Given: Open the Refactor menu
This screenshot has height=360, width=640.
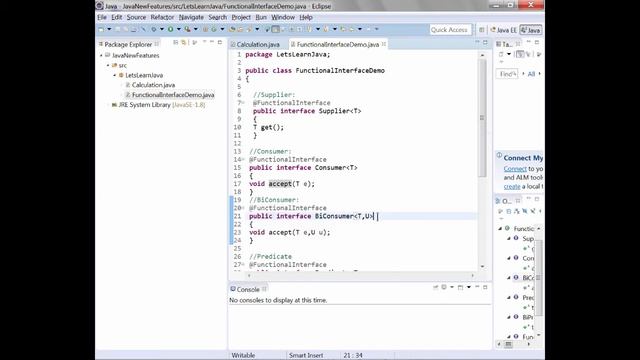Looking at the screenshot, I should tap(162, 17).
